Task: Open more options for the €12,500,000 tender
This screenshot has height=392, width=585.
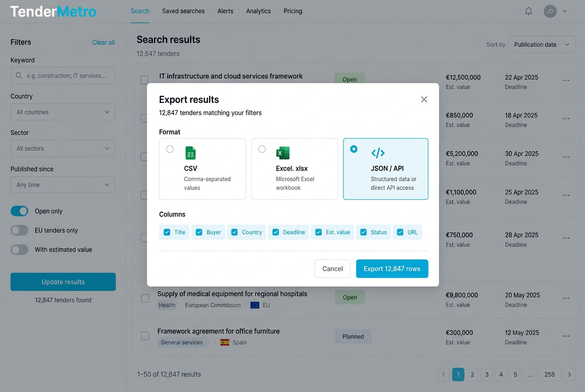Action: point(566,80)
